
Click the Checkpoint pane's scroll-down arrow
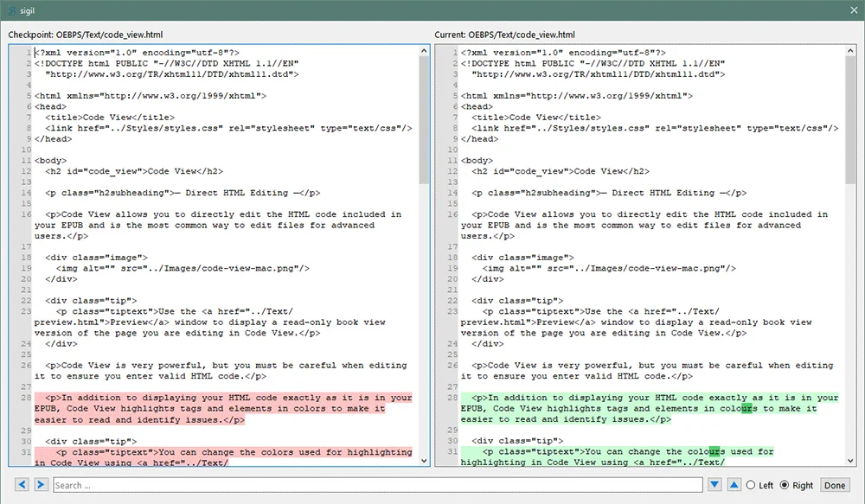coord(424,461)
